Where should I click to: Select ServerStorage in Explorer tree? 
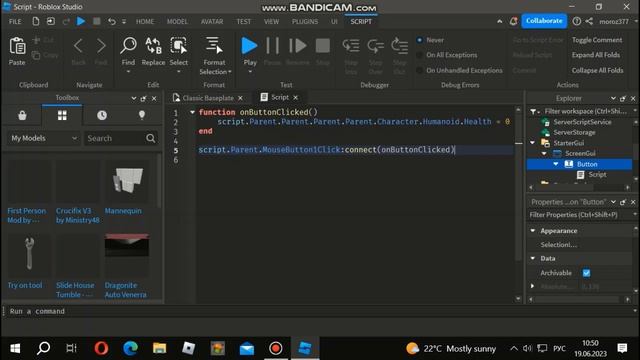[574, 133]
